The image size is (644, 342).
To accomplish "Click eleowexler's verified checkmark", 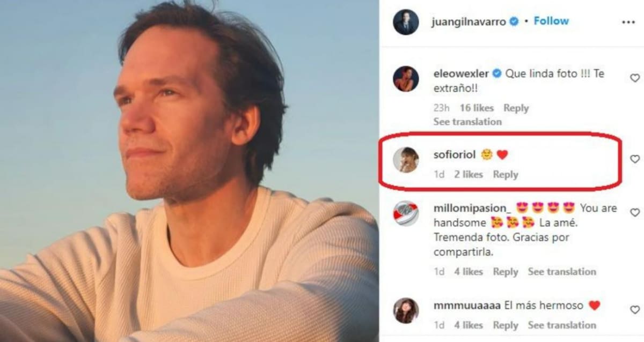I will [496, 74].
